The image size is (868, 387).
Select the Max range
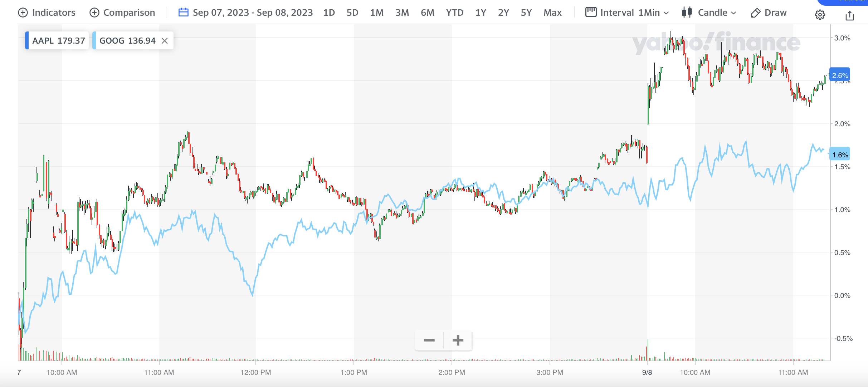(553, 13)
